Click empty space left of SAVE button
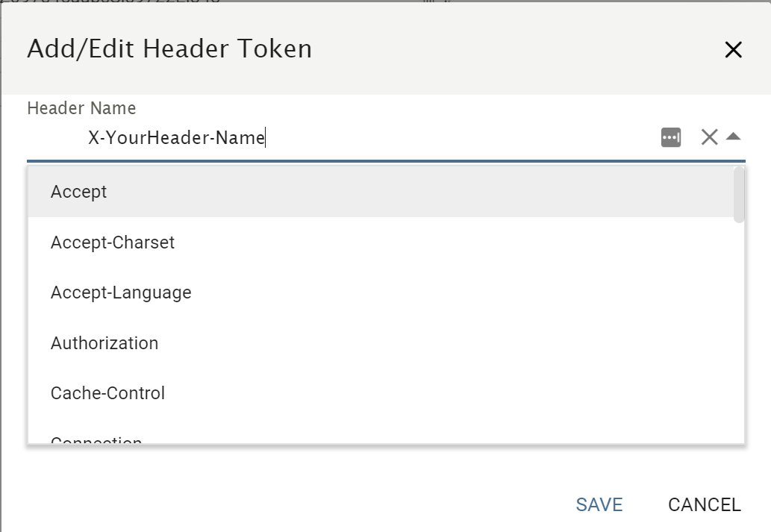 tap(373, 504)
